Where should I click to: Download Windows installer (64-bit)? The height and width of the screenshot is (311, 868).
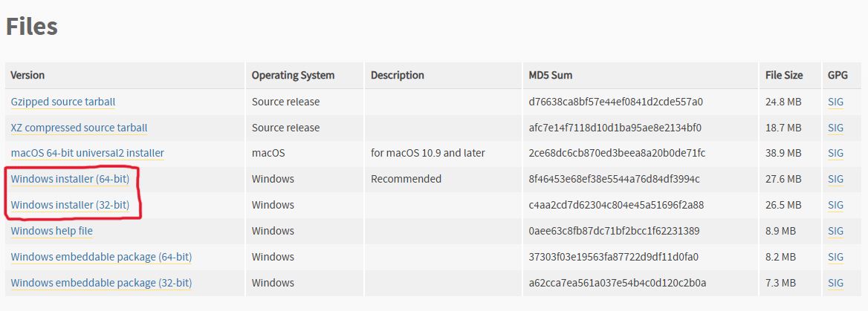(x=65, y=179)
